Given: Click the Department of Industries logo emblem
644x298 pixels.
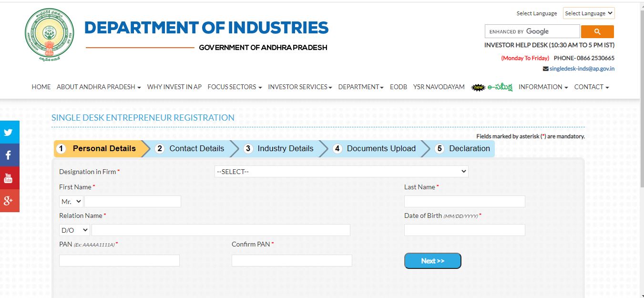Looking at the screenshot, I should 50,33.
